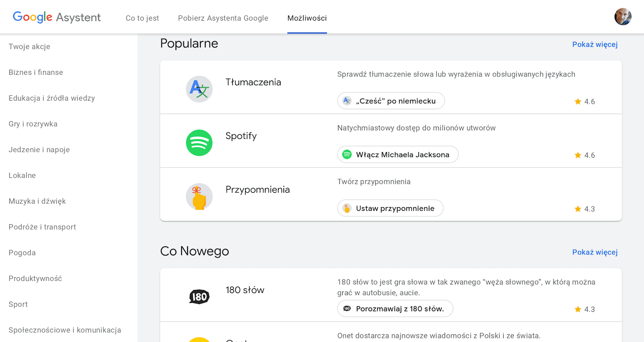Click the Włącz Michaela Jacksona chip

[398, 155]
